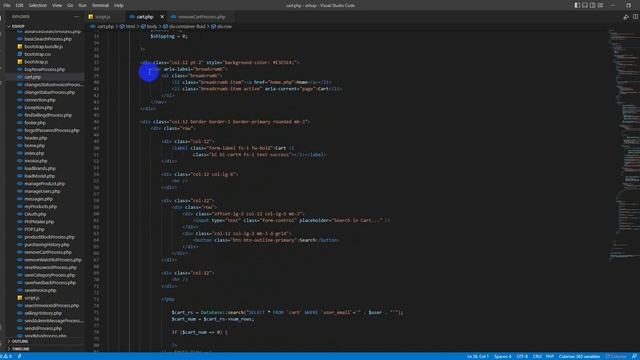Toggle the primary side bar layout icon
640x360 pixels.
pos(577,5)
